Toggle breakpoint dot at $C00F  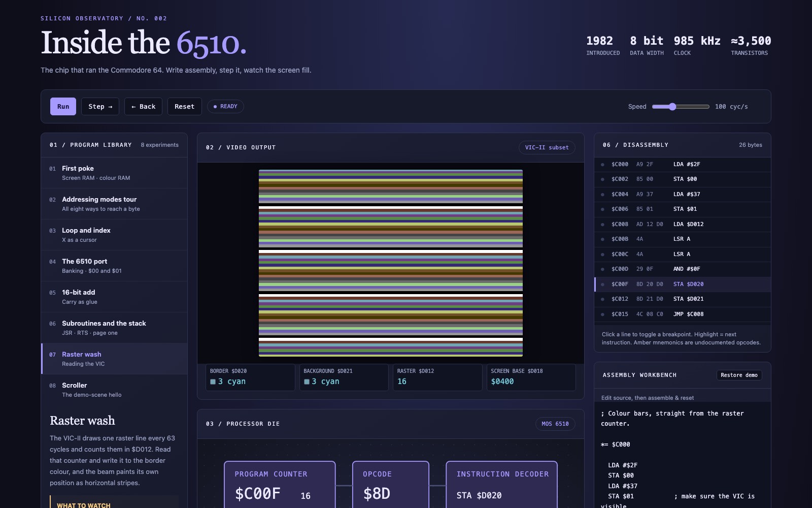pyautogui.click(x=602, y=284)
